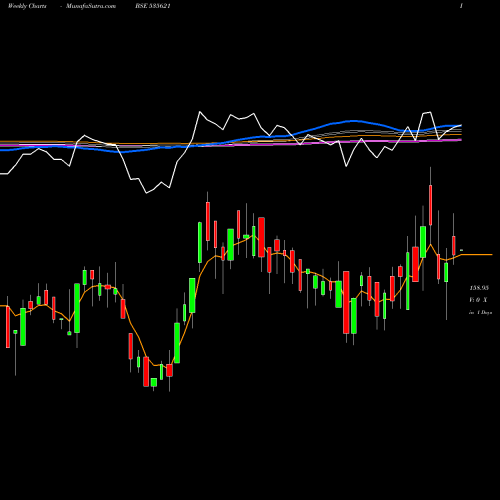
Task: Click the "158.95" price value
Action: tap(479, 288)
